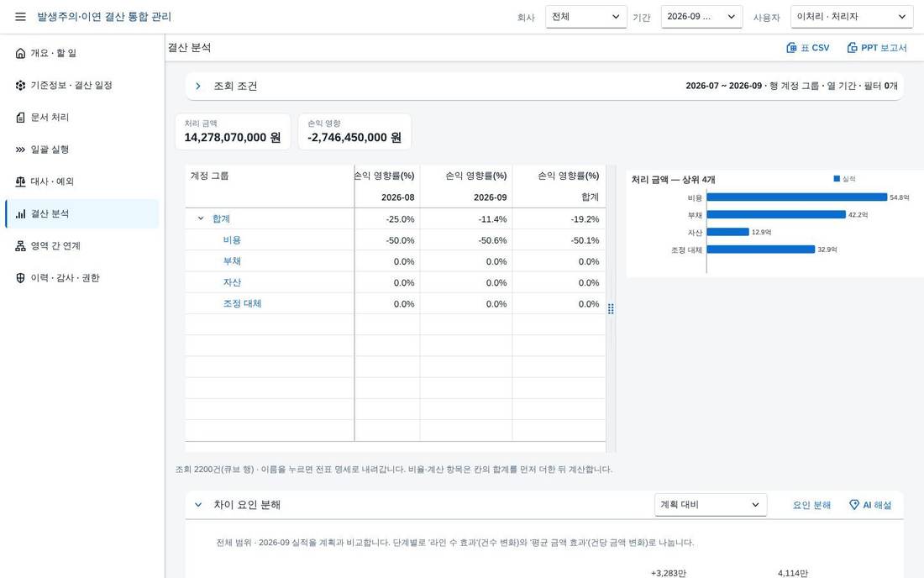The width and height of the screenshot is (924, 578).
Task: Click the -50.0% cell in 비용 row
Action: 387,239
